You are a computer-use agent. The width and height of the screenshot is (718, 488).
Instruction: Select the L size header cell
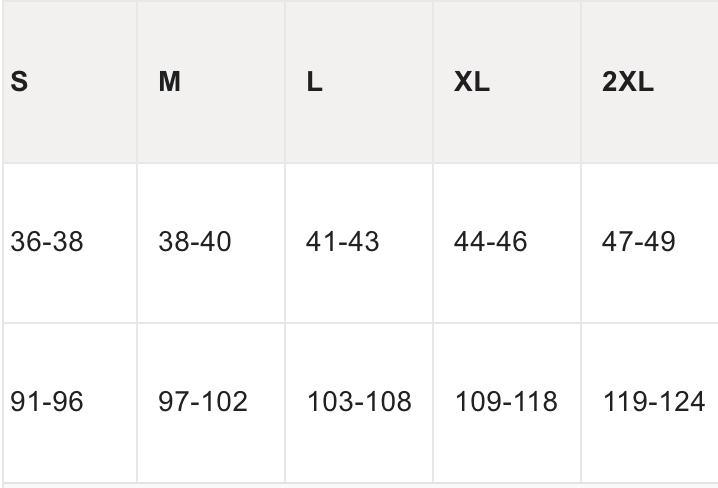(x=359, y=82)
